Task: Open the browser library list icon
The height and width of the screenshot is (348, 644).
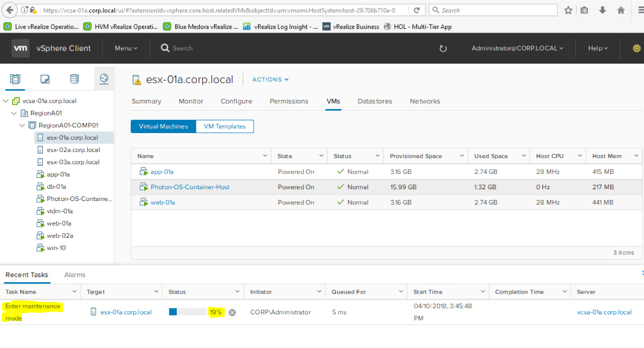Action: pyautogui.click(x=585, y=10)
